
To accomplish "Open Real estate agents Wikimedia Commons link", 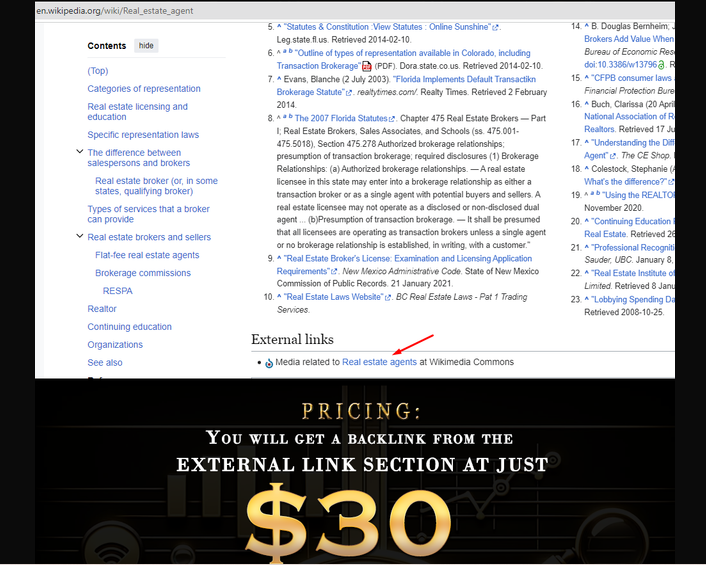I will [379, 362].
